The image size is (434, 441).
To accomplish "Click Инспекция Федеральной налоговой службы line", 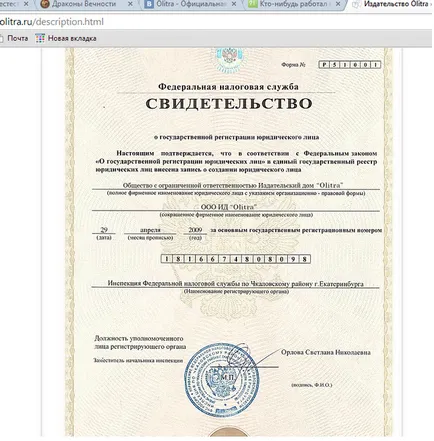I will 235,284.
